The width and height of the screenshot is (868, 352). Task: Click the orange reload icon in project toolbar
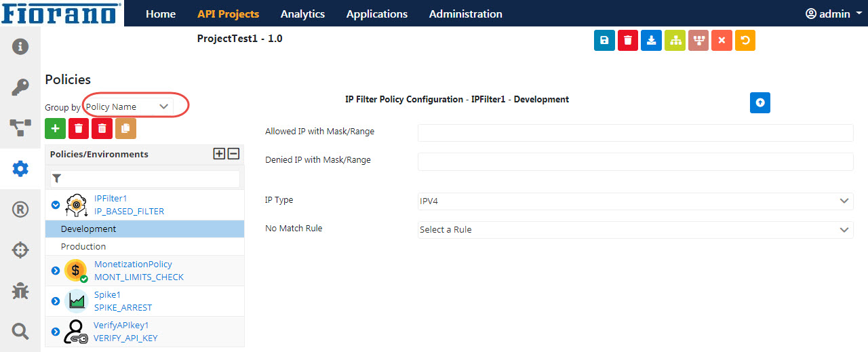[745, 41]
